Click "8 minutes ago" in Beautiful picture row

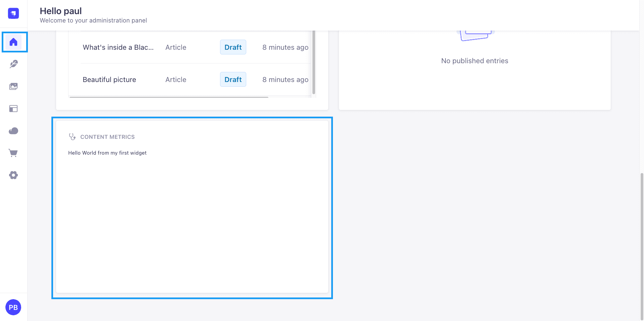click(285, 80)
